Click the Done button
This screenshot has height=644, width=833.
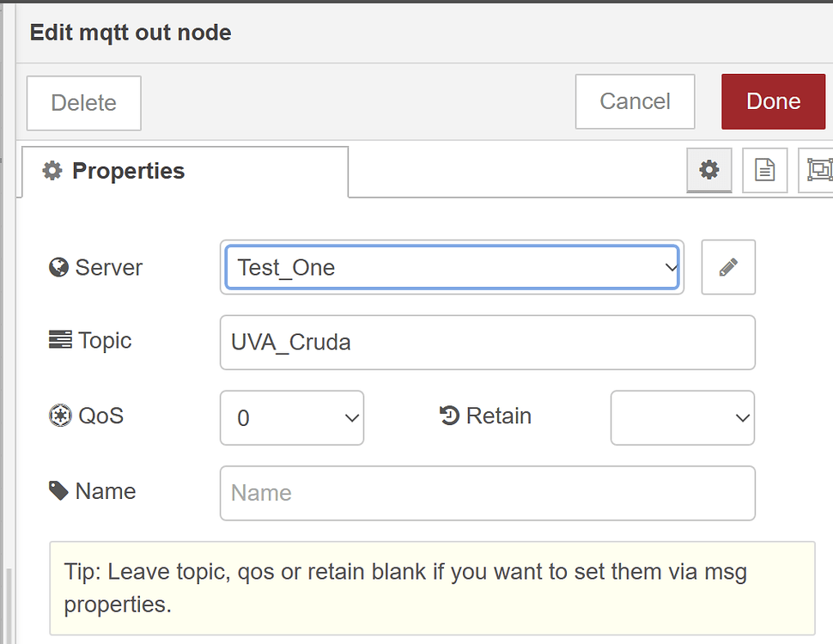[772, 100]
